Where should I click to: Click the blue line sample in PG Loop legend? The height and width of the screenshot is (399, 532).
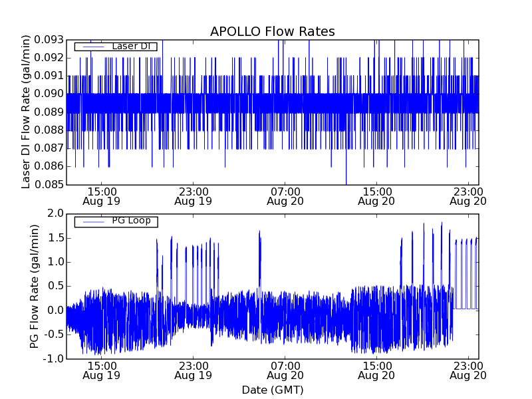tap(92, 221)
